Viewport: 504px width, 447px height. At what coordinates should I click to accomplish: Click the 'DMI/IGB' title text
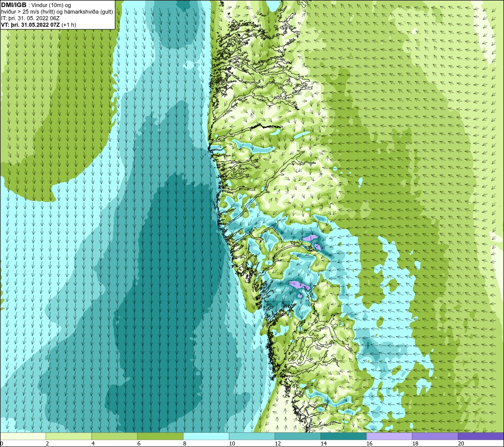14,5
